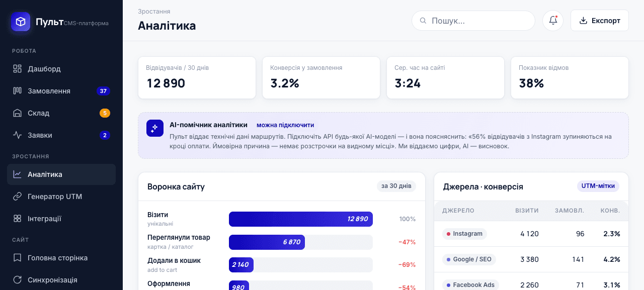Click the Експорт button
The height and width of the screenshot is (290, 644).
[x=600, y=21]
